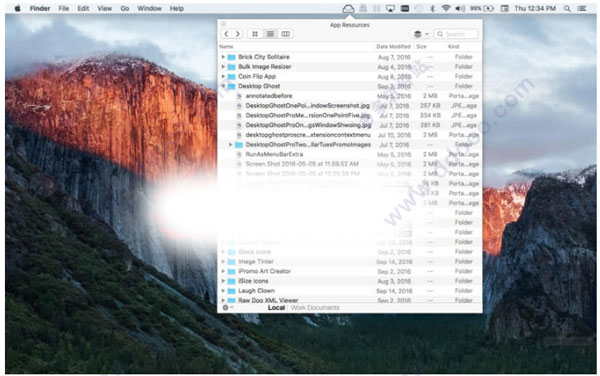Sort by the Date Modified column
Image resolution: width=600 pixels, height=376 pixels.
tap(393, 47)
